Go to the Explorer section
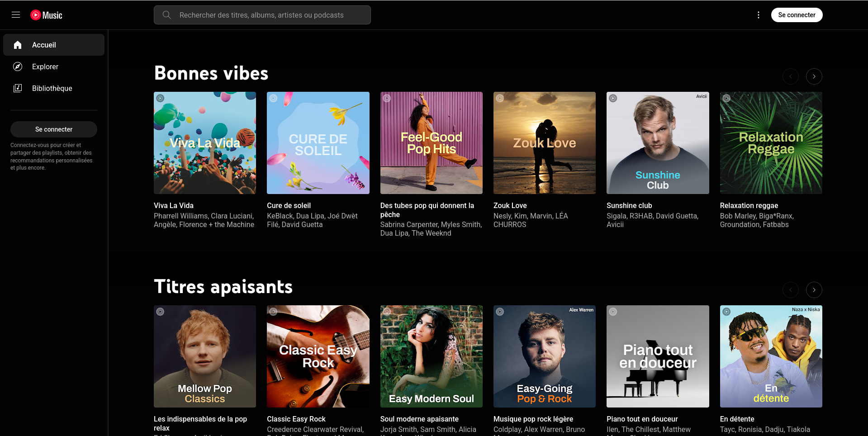This screenshot has height=436, width=868. [45, 66]
